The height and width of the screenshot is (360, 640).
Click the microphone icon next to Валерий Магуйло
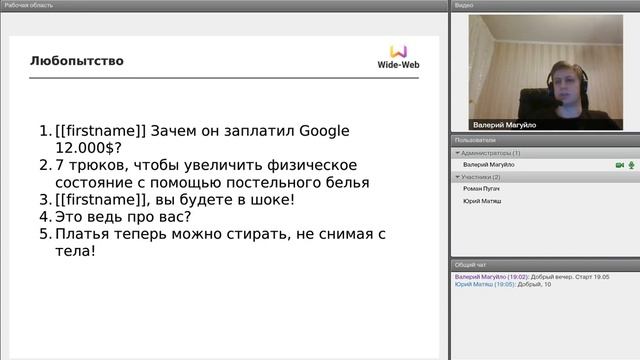pos(631,165)
